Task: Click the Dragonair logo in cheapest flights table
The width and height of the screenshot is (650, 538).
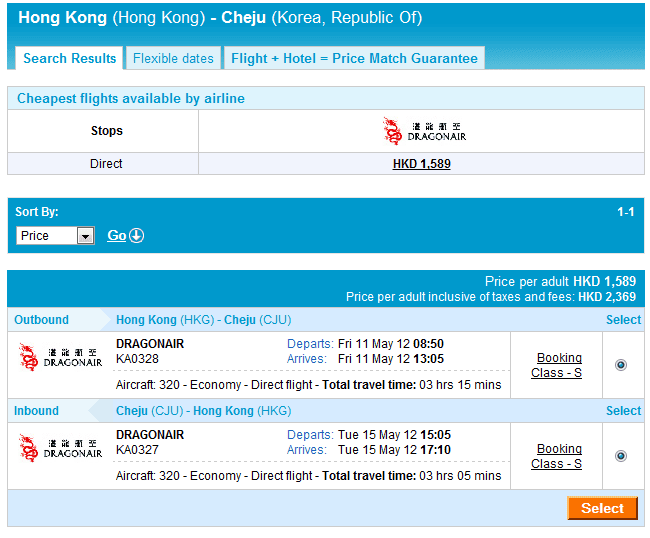Action: point(424,131)
